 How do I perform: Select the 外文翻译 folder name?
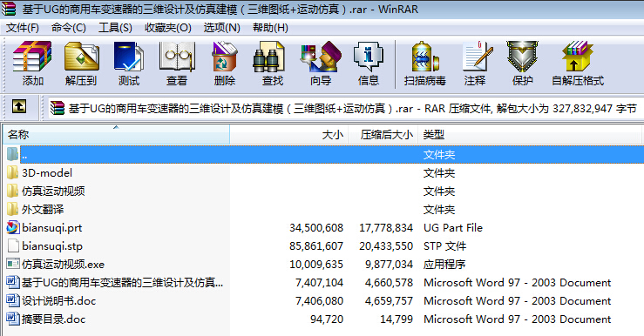[43, 209]
